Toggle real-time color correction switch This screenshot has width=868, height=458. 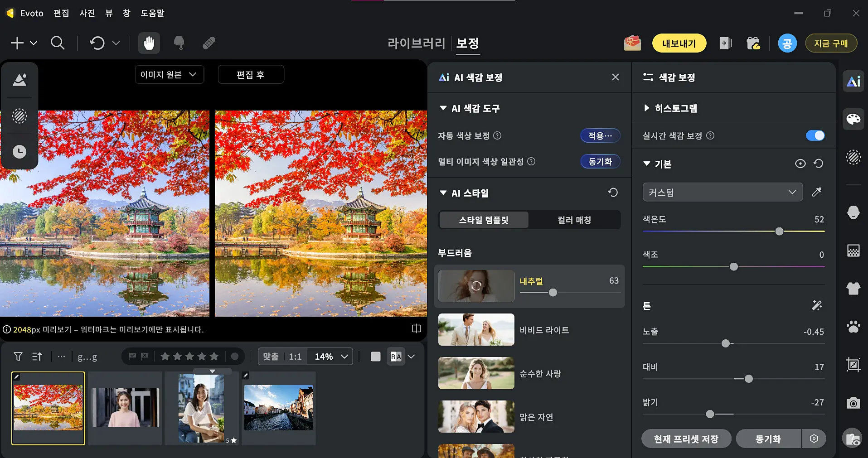[x=815, y=135]
